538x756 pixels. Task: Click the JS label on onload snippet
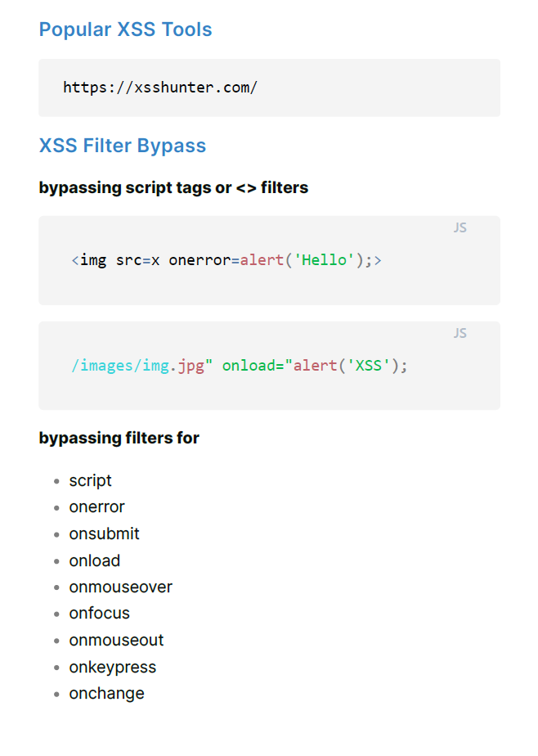point(460,333)
